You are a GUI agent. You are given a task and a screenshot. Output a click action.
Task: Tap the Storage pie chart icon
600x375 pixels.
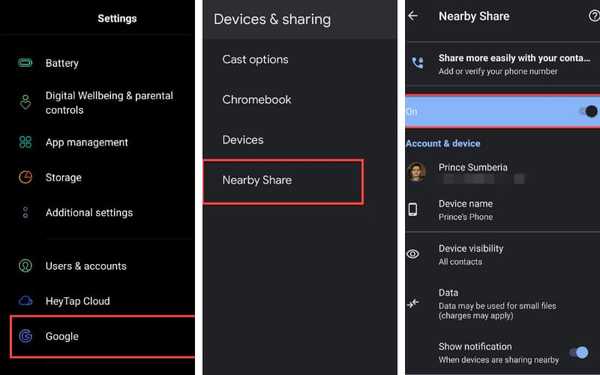tap(25, 177)
